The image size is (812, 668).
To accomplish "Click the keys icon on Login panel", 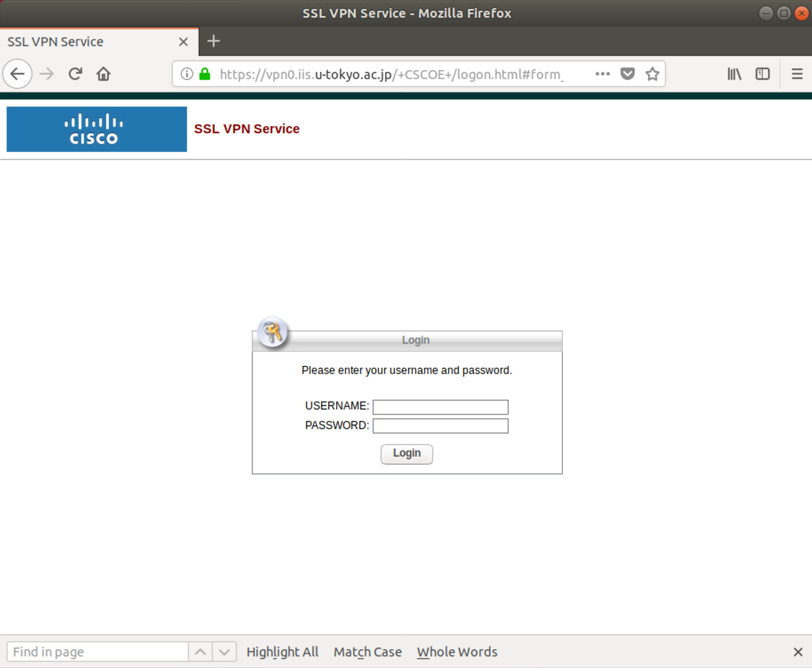I will tap(272, 332).
